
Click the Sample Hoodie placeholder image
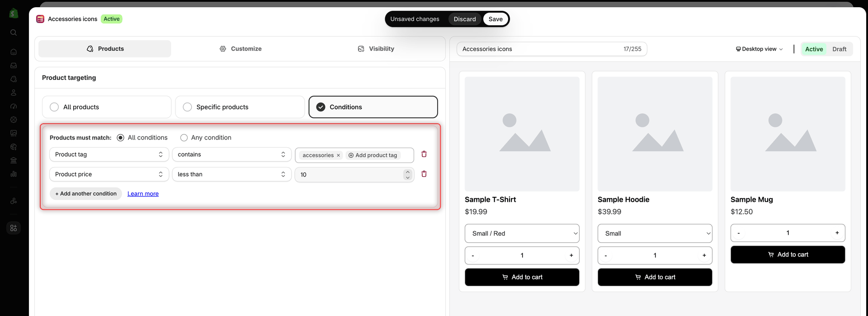655,134
